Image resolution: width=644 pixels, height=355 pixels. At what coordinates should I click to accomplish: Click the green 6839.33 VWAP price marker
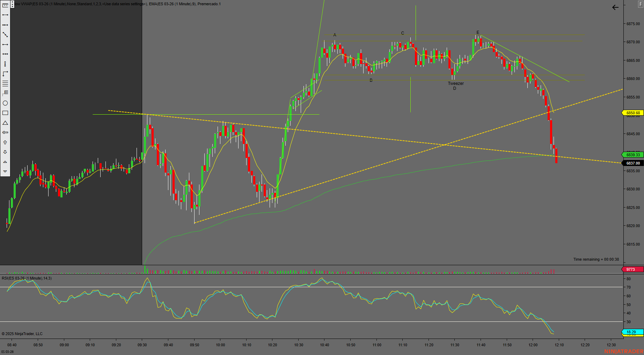633,155
